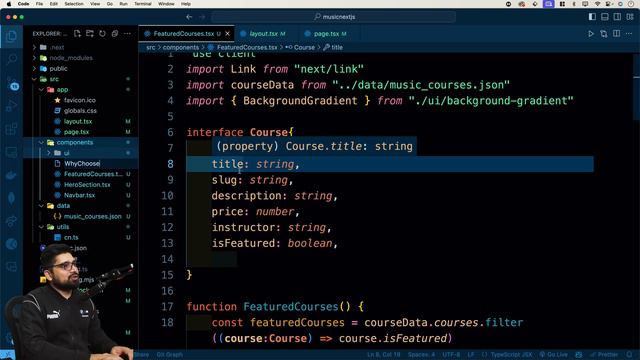Open the Explorer view in activity bar

pyautogui.click(x=12, y=37)
